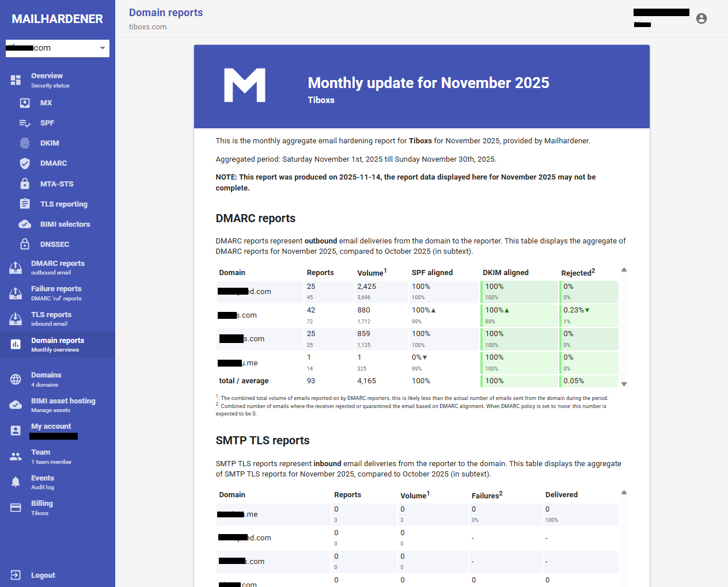
Task: Open the domain selector dropdown
Action: 58,48
